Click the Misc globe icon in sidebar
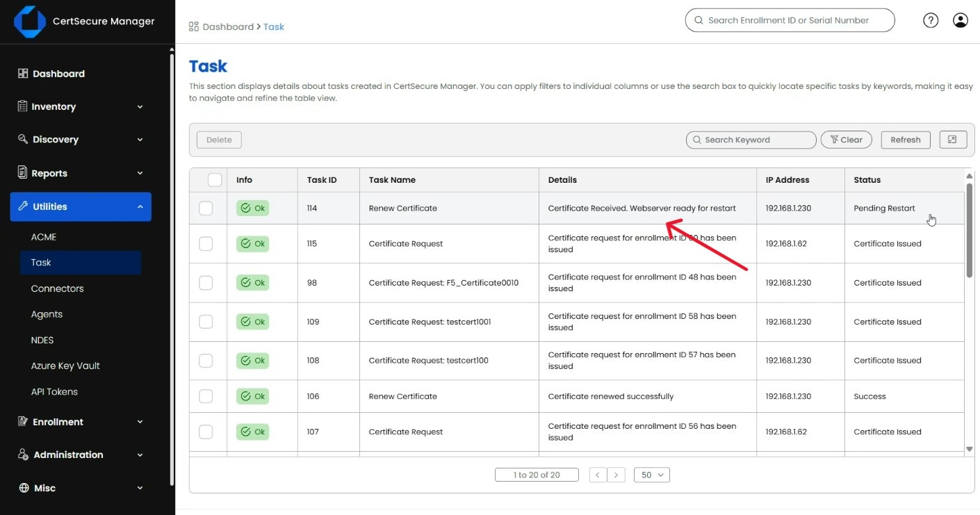Image resolution: width=980 pixels, height=515 pixels. click(x=24, y=488)
